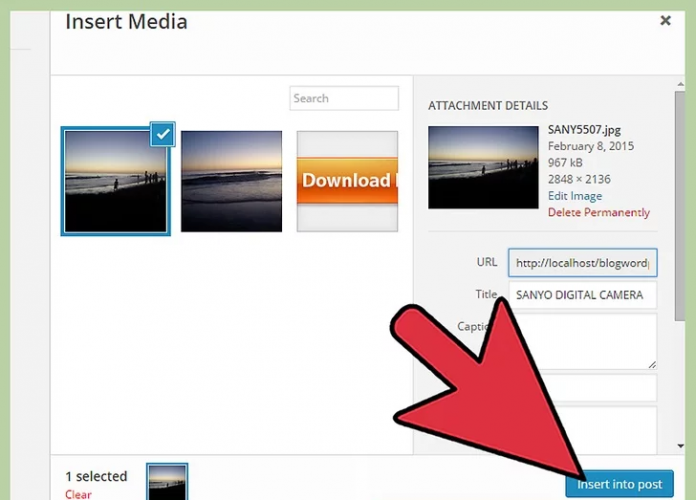The height and width of the screenshot is (500, 696).
Task: Open the Edit Image link
Action: (x=575, y=196)
